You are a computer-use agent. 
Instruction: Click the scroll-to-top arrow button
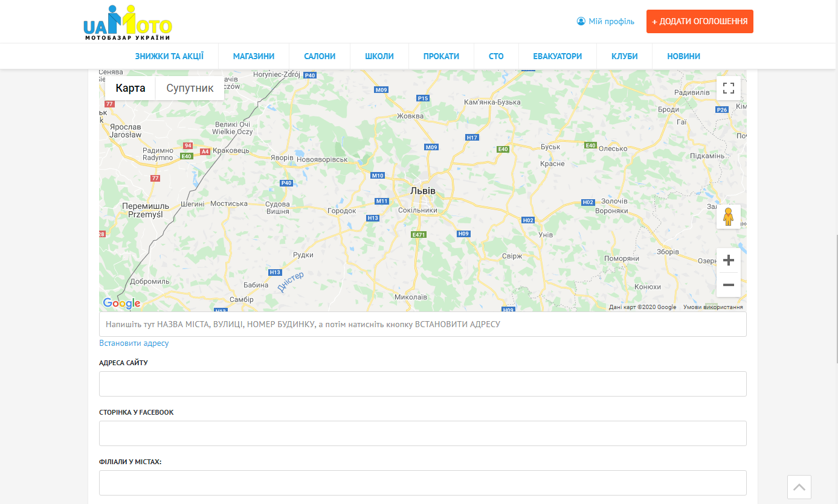(799, 487)
